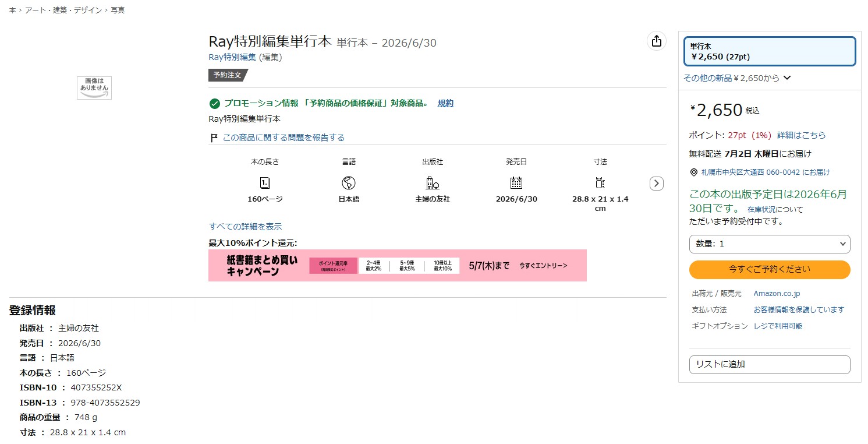
Task: Go to the 本 breadcrumb category
Action: (12, 10)
